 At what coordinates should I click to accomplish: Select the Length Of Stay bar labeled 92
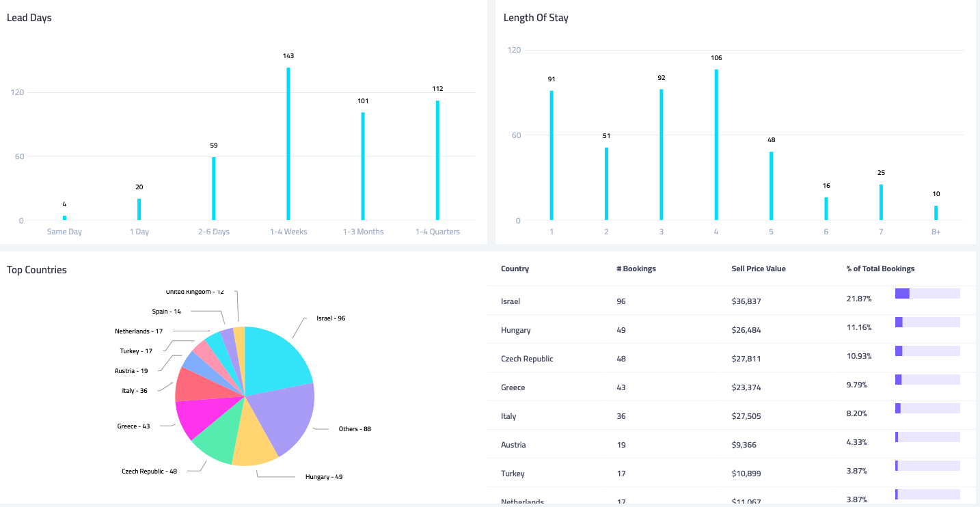662,154
